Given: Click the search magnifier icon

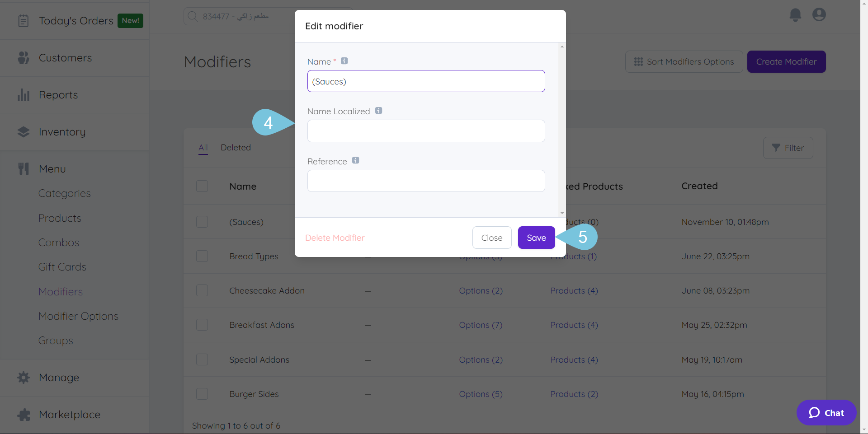Looking at the screenshot, I should pos(192,16).
